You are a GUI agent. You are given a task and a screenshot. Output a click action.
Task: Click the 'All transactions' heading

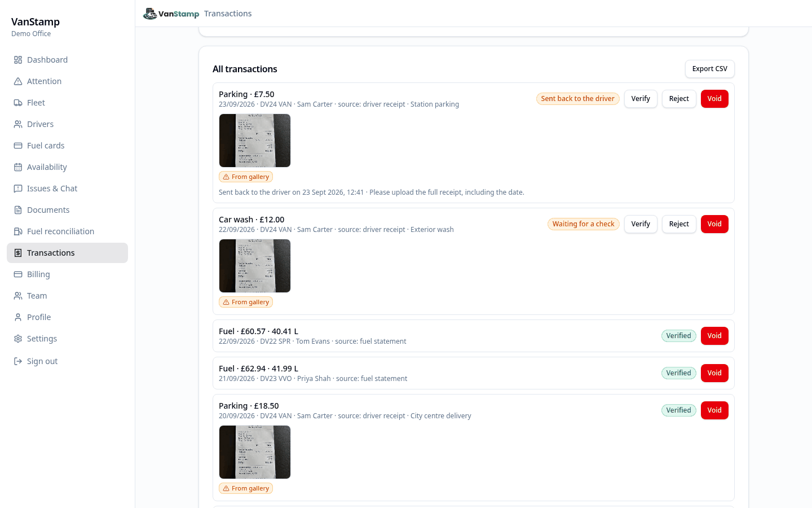click(x=245, y=69)
